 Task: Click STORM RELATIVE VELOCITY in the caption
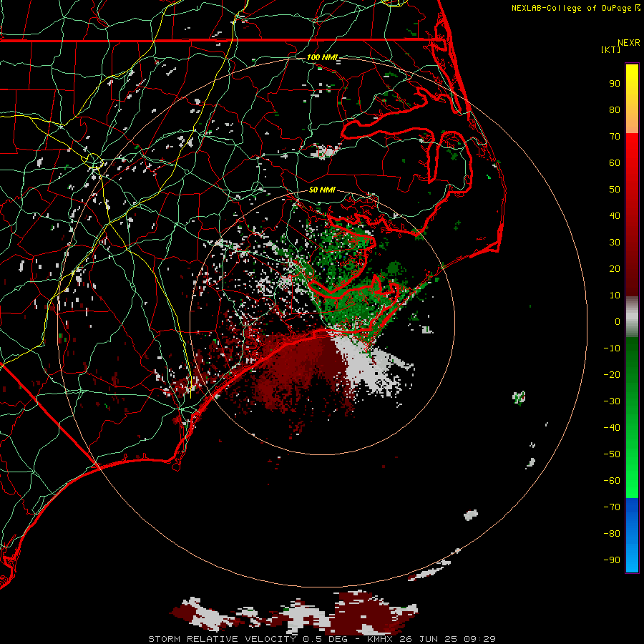coord(223,639)
